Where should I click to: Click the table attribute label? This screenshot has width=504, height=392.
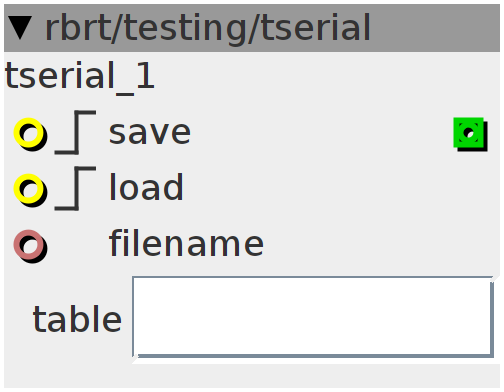[77, 318]
